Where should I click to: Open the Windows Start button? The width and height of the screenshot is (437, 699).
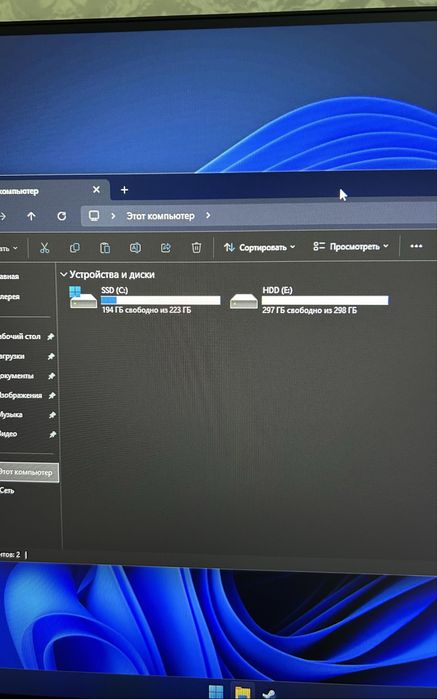(x=216, y=692)
